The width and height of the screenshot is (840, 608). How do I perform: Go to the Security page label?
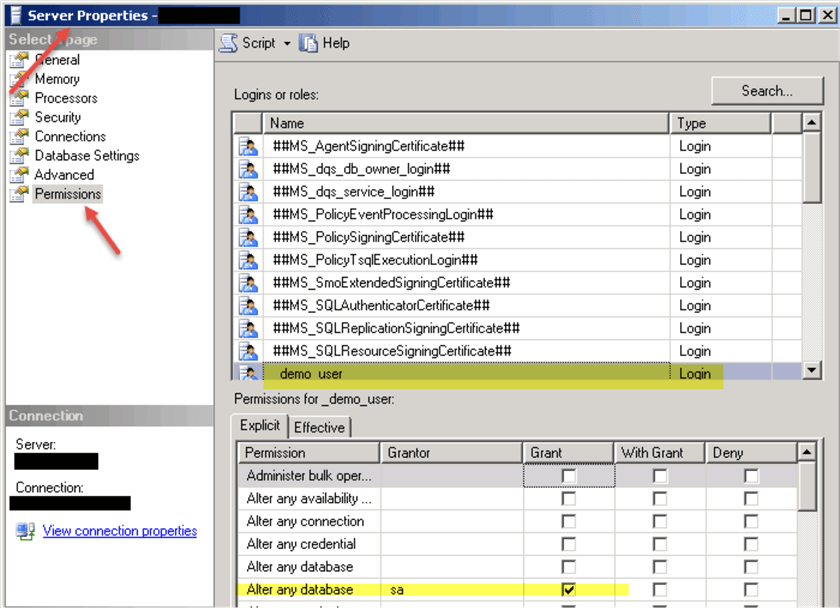(x=58, y=117)
